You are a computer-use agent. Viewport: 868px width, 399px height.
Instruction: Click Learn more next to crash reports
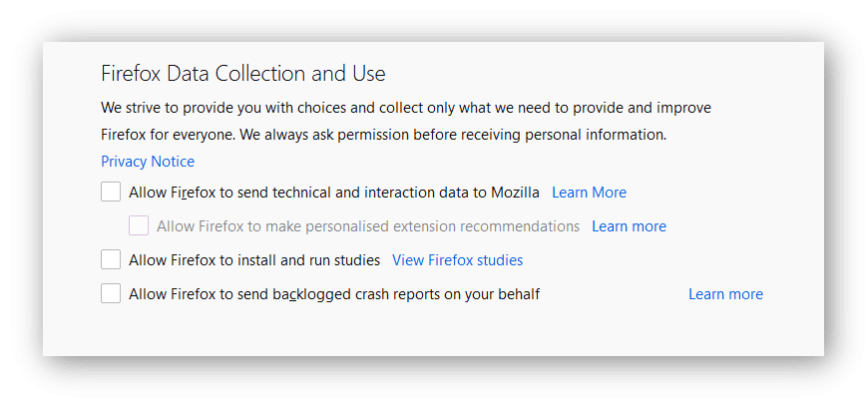pos(725,294)
